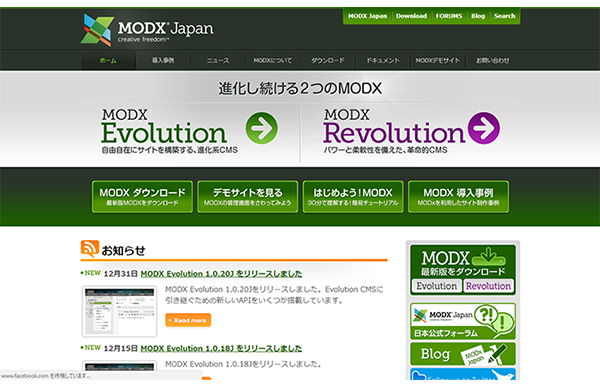Click the 12月15日 date text

[x=121, y=349]
